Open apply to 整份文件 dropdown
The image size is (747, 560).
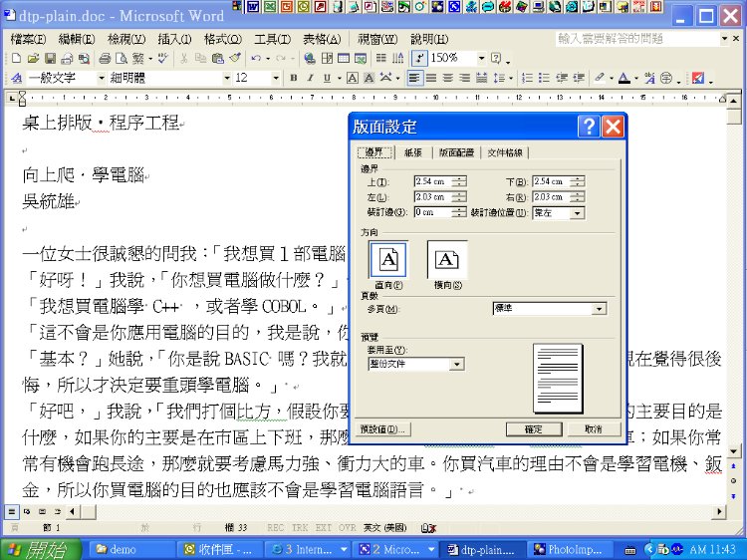457,365
